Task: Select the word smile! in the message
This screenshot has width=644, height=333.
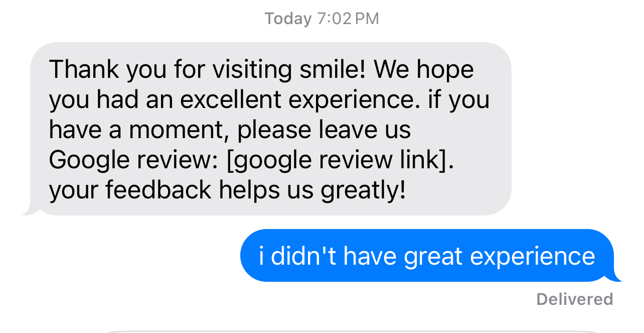Action: 317,69
